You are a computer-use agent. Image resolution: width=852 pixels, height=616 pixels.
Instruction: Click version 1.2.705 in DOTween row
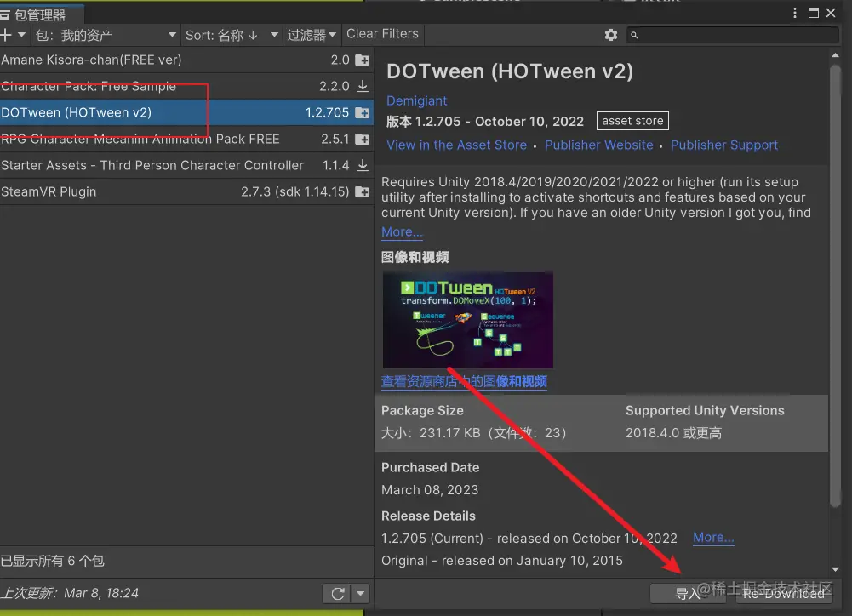[x=327, y=112]
